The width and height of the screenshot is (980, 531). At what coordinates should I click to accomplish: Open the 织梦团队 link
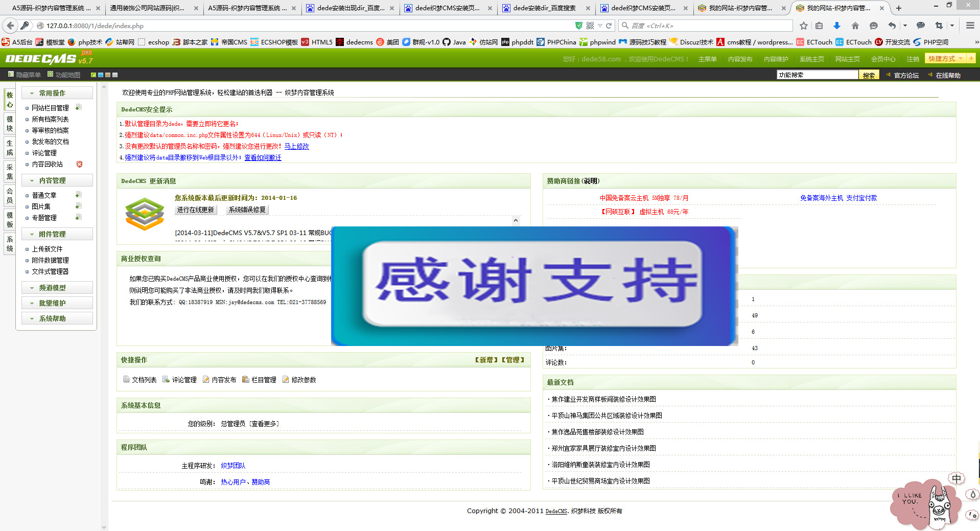tap(233, 466)
